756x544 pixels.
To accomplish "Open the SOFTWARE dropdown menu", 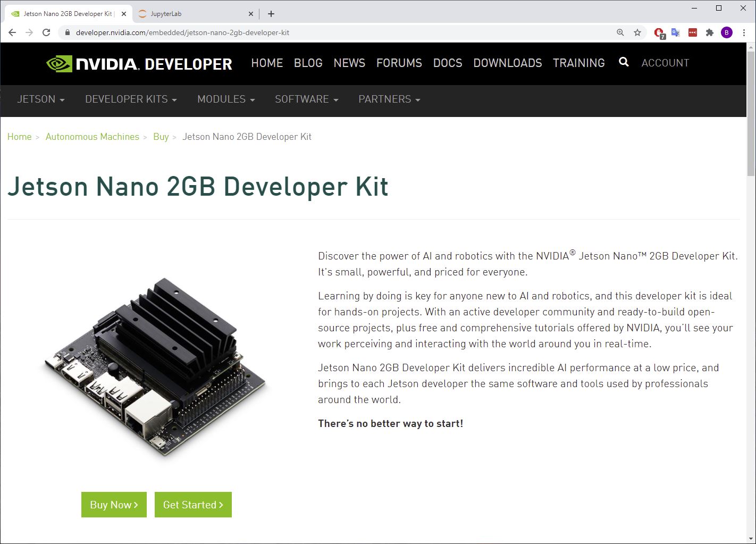I will [x=306, y=99].
